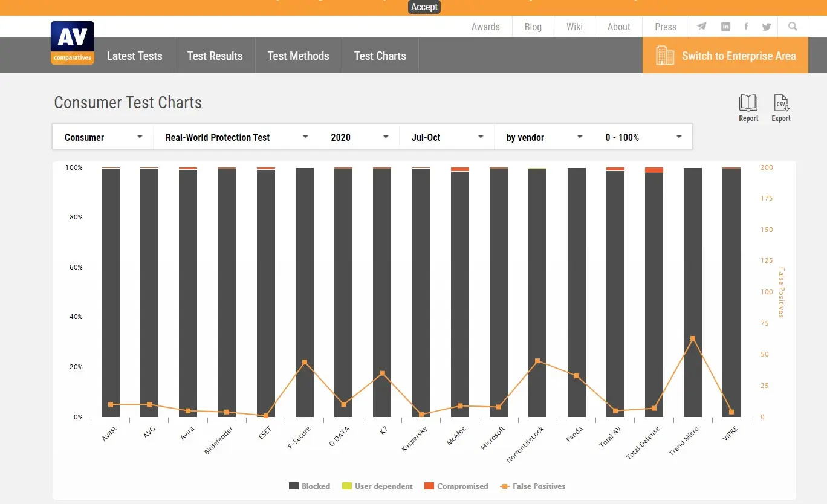Open the Consumer category dropdown
827x504 pixels.
103,137
